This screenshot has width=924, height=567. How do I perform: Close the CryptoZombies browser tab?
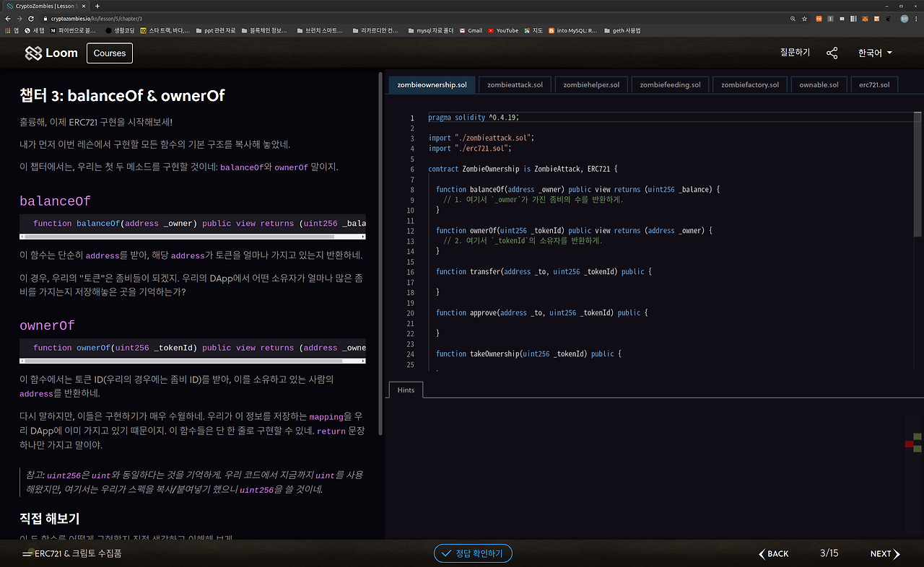coord(84,6)
